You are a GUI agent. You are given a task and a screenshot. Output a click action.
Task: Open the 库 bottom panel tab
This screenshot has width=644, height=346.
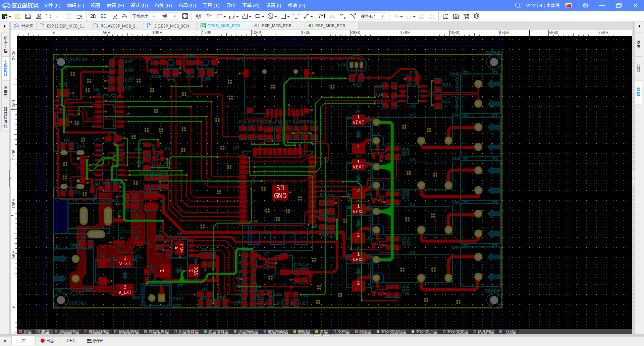pyautogui.click(x=23, y=341)
